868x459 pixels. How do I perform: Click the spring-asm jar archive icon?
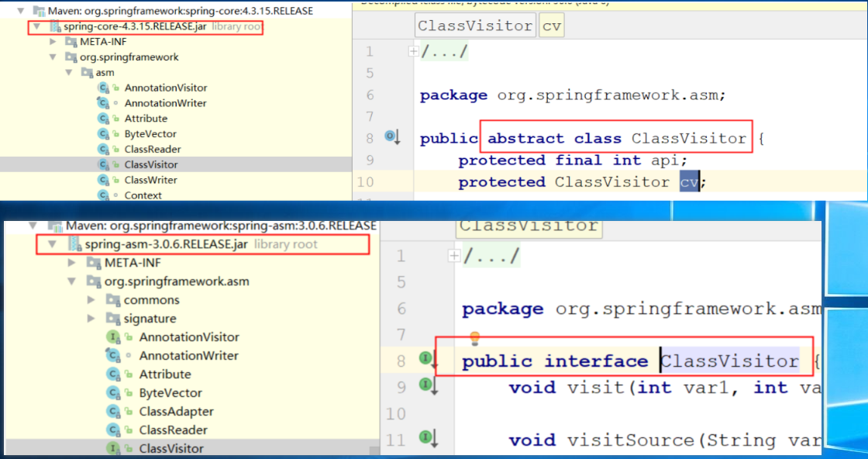[74, 244]
